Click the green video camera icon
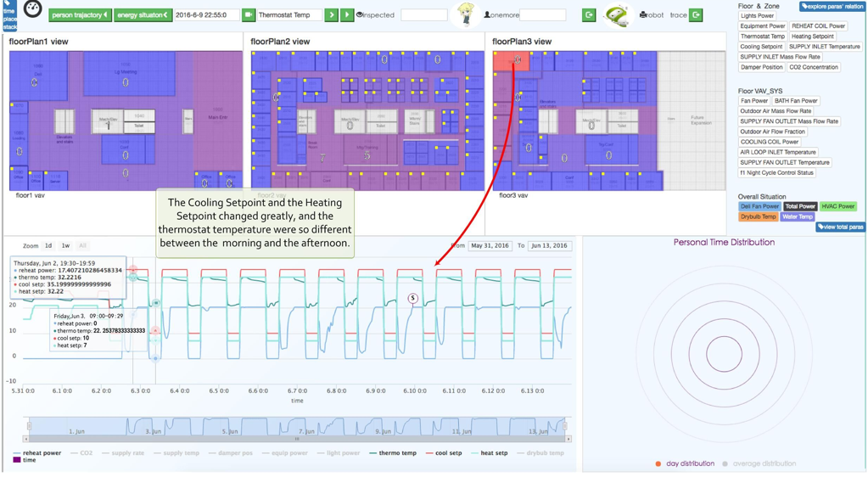 coord(249,15)
